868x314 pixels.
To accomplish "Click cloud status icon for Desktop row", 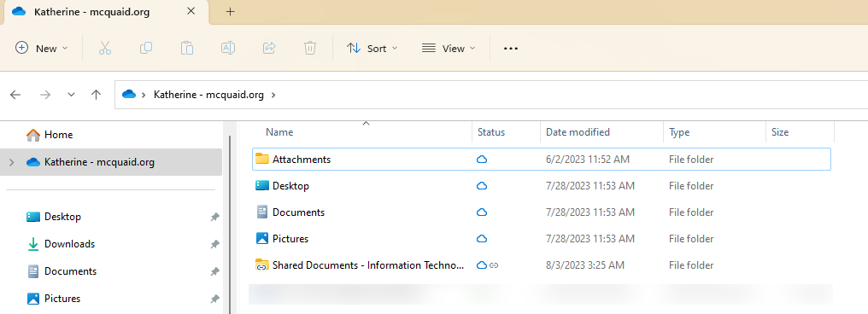I will (x=482, y=186).
